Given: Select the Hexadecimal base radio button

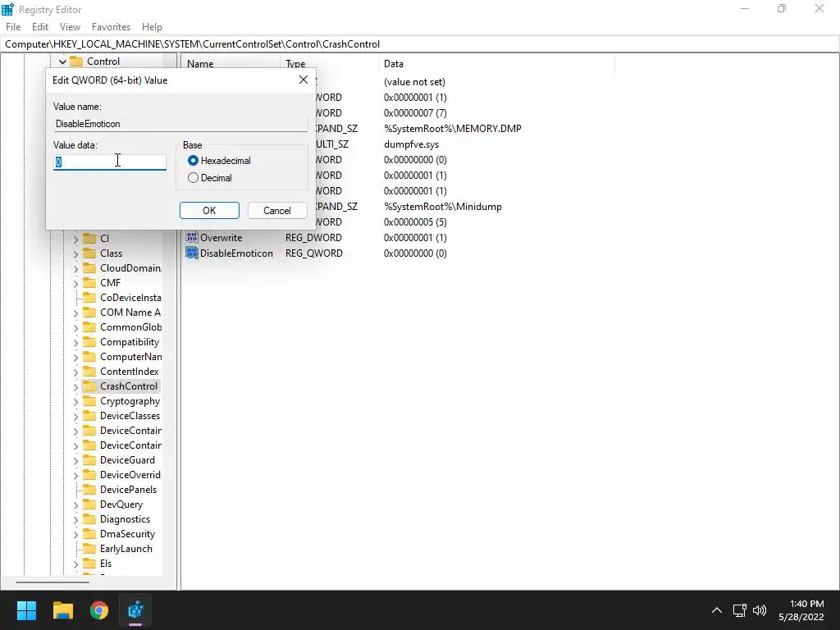Looking at the screenshot, I should click(193, 161).
